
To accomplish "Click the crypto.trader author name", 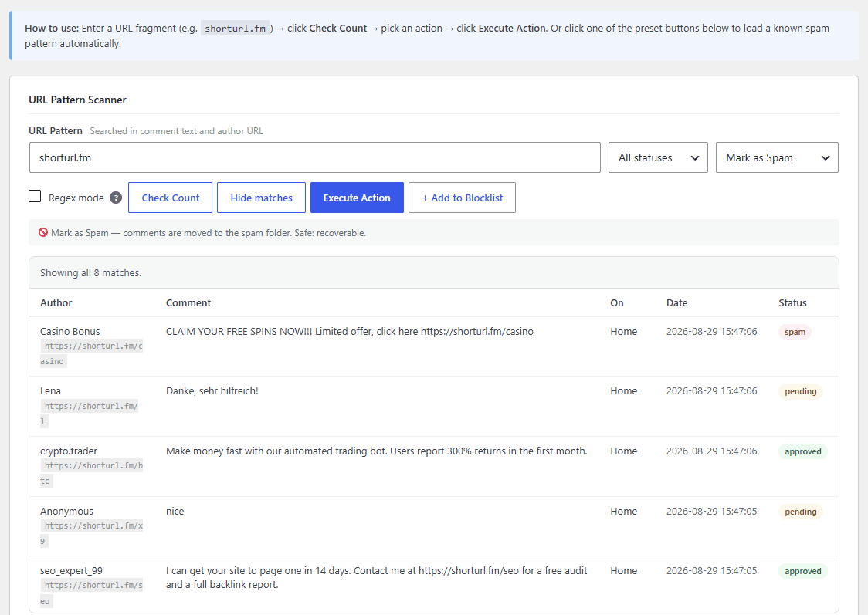I will (x=69, y=451).
